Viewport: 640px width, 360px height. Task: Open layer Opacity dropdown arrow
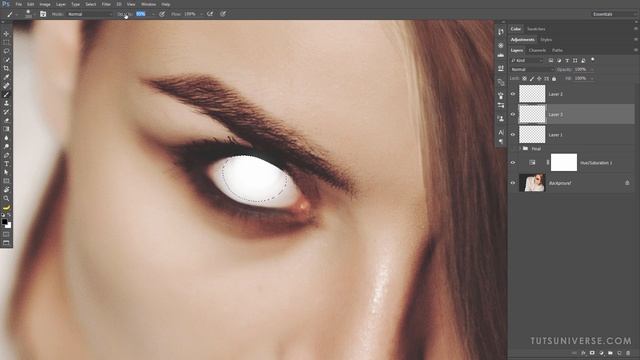591,69
